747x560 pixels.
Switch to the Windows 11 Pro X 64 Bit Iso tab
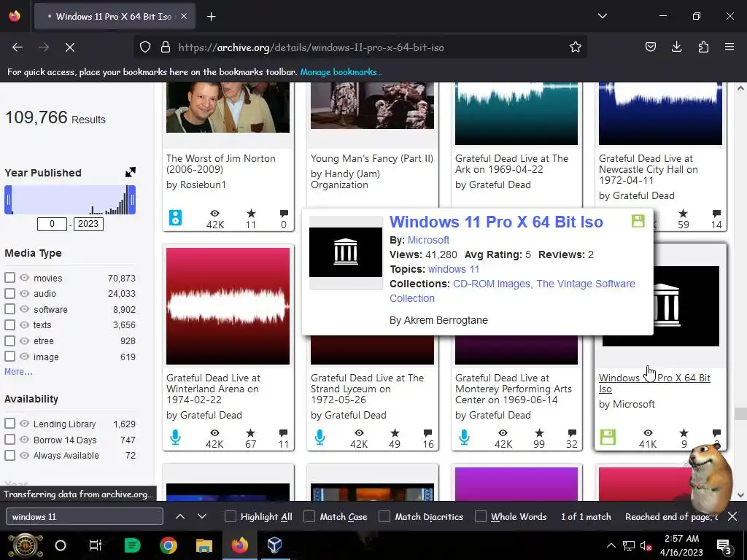pos(113,17)
